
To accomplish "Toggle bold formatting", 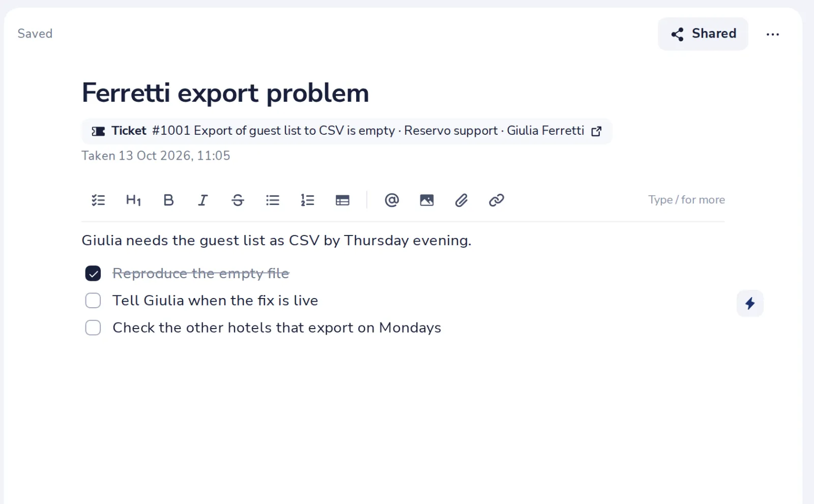I will [x=168, y=200].
